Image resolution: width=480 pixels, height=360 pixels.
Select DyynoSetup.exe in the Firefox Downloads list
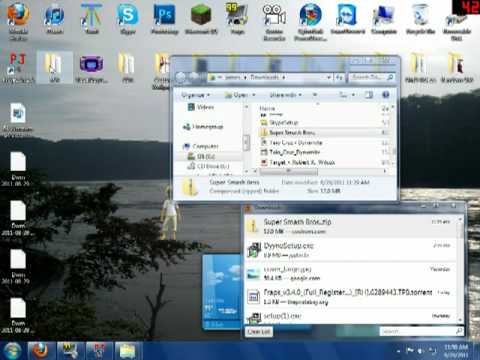tap(351, 250)
